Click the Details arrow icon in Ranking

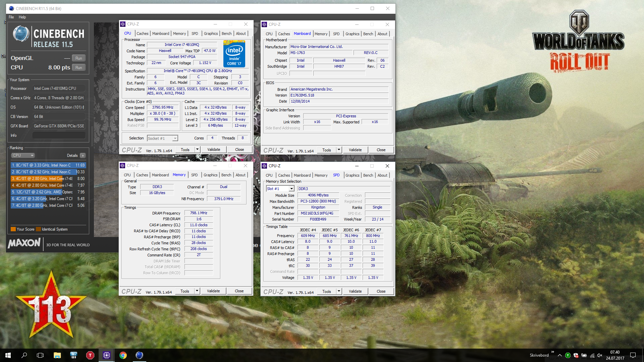(83, 156)
